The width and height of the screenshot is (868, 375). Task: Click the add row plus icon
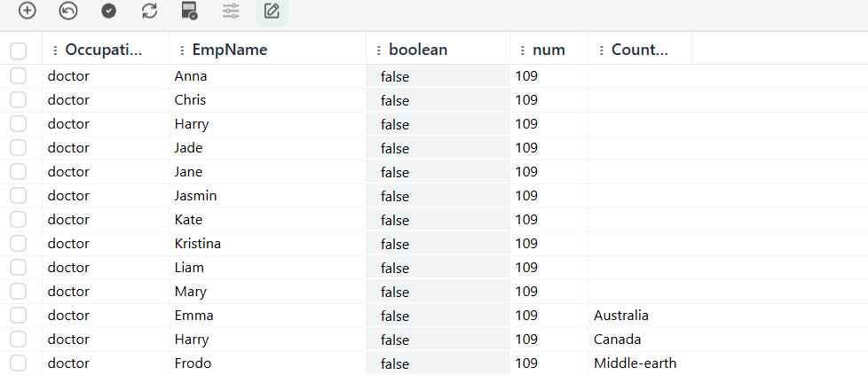click(x=28, y=11)
